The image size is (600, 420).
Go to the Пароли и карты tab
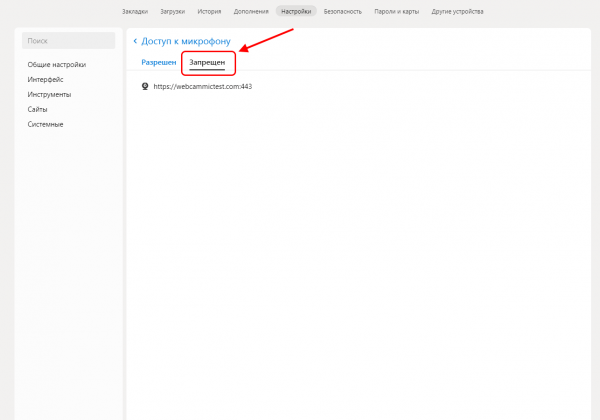click(396, 11)
